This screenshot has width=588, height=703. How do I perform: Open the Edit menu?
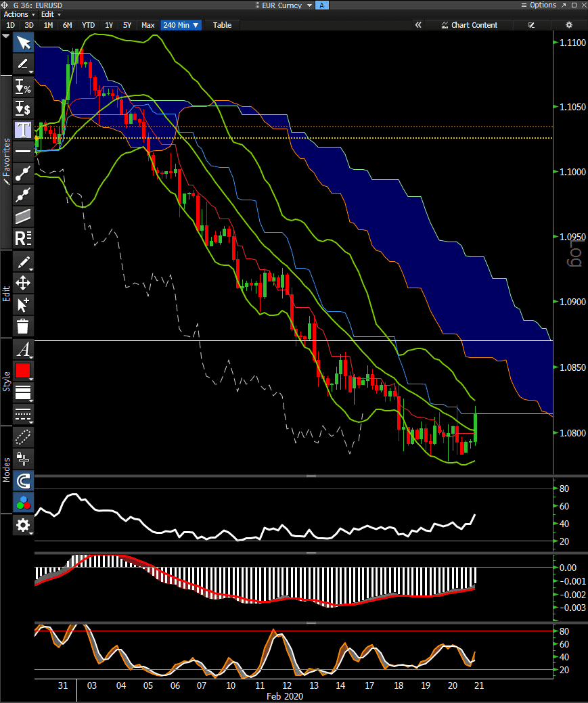(x=50, y=14)
